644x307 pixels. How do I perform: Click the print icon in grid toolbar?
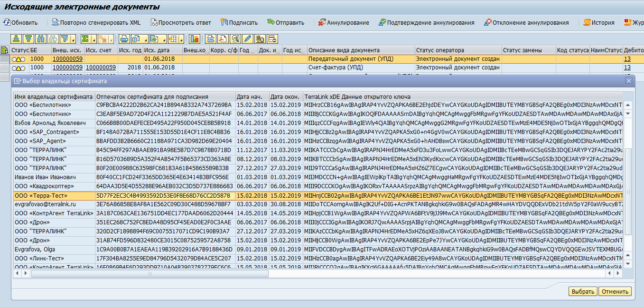pyautogui.click(x=124, y=39)
